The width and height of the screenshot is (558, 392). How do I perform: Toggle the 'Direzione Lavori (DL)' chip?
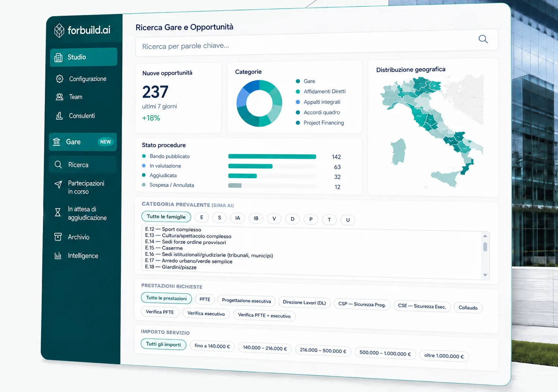[304, 302]
